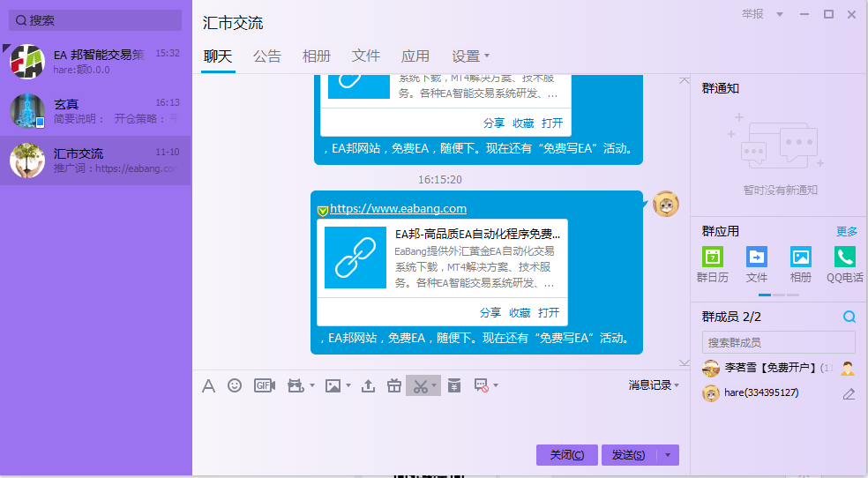868x478 pixels.
Task: Click the send image icon
Action: [x=333, y=385]
